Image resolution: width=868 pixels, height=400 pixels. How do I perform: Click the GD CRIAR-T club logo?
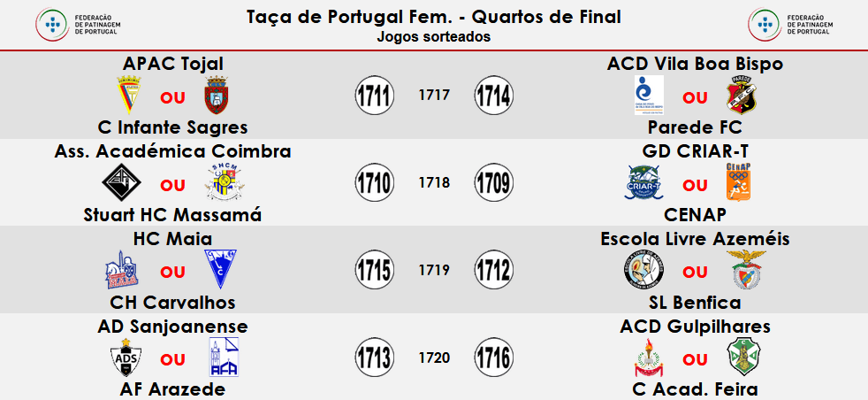point(643,184)
